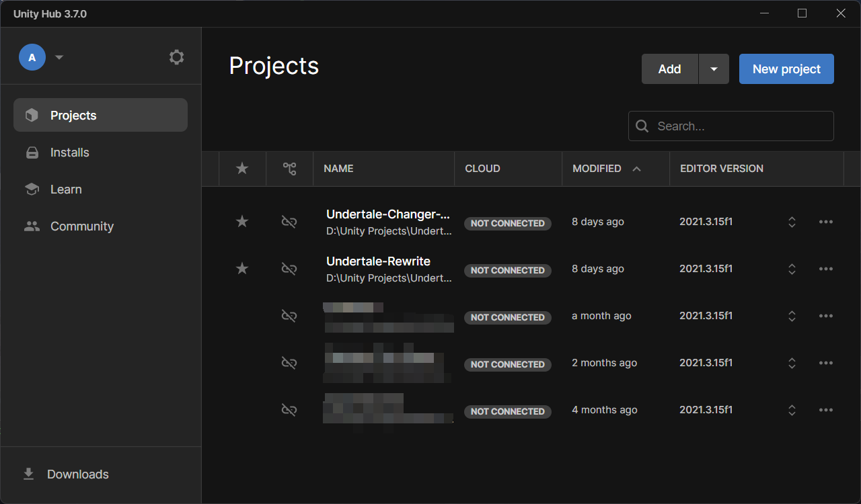Click unlinked icon for Undertale-Rewrite row
The height and width of the screenshot is (504, 861).
pos(289,269)
